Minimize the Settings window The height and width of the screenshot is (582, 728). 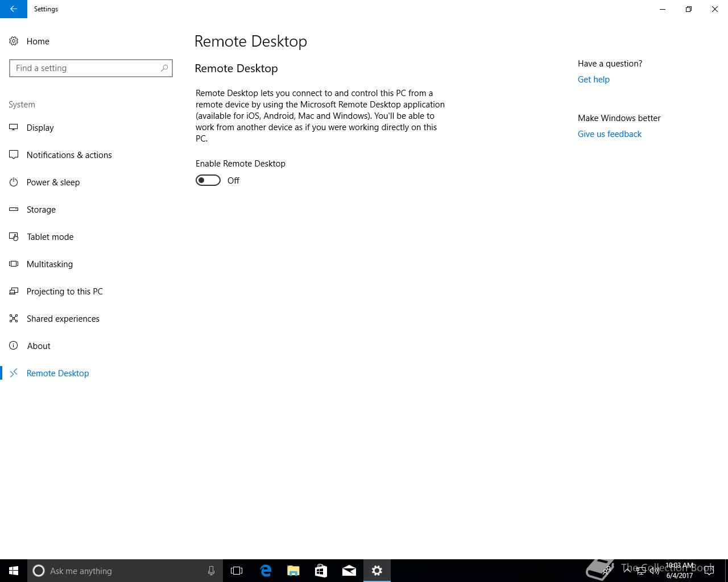[663, 9]
